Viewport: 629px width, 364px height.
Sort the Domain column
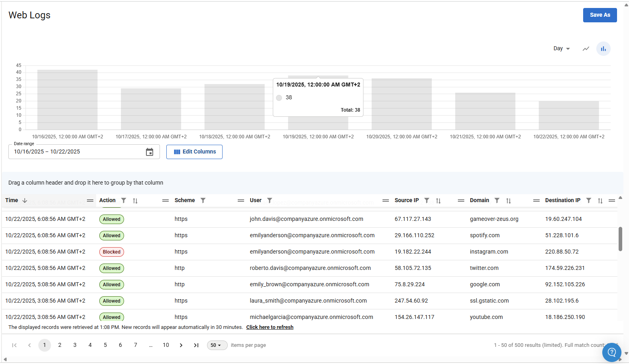point(509,201)
